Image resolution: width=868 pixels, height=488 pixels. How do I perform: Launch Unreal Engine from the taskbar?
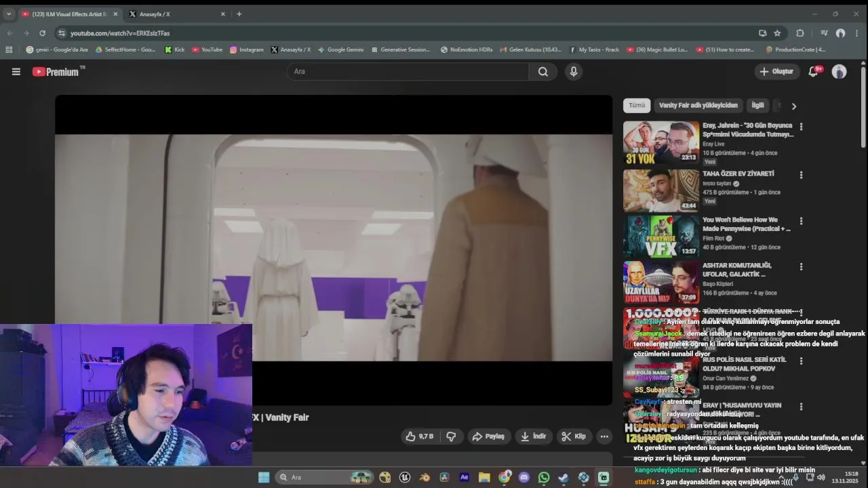[405, 477]
